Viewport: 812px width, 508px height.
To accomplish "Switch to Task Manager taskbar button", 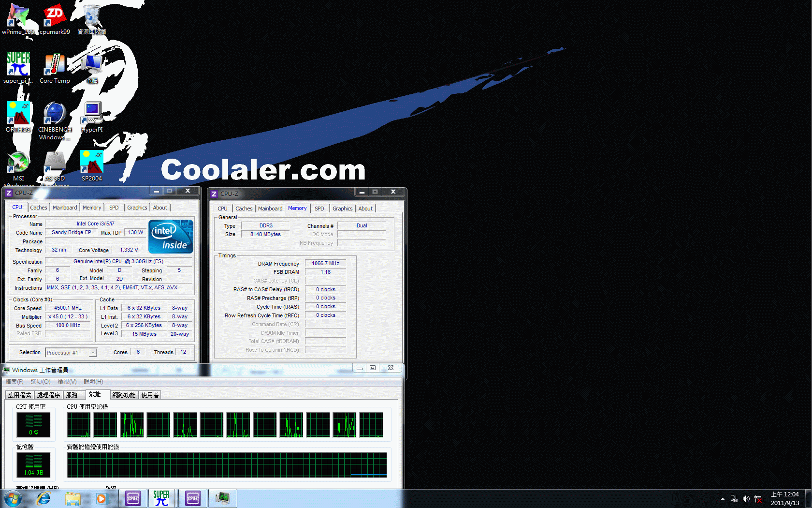I will point(223,498).
